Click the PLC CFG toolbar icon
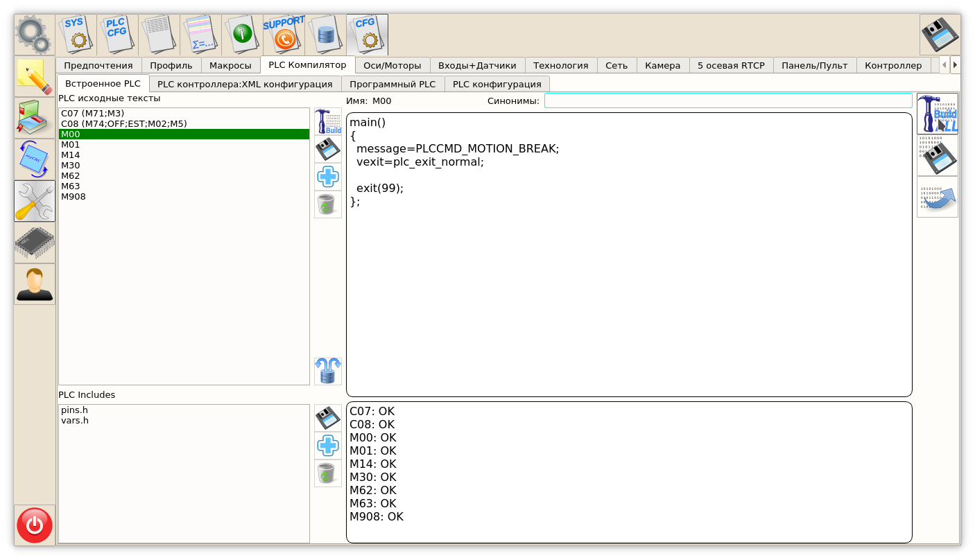This screenshot has width=975, height=560. (x=117, y=35)
